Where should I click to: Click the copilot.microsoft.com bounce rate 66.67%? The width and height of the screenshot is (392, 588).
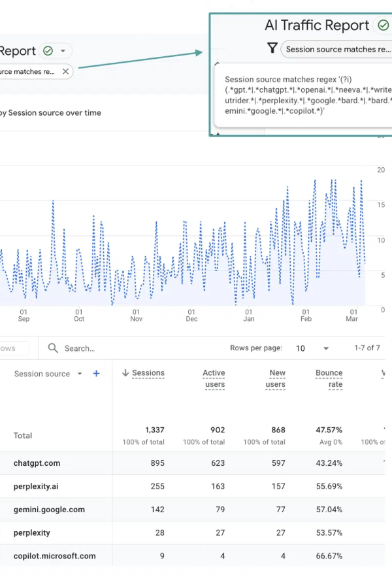(329, 556)
